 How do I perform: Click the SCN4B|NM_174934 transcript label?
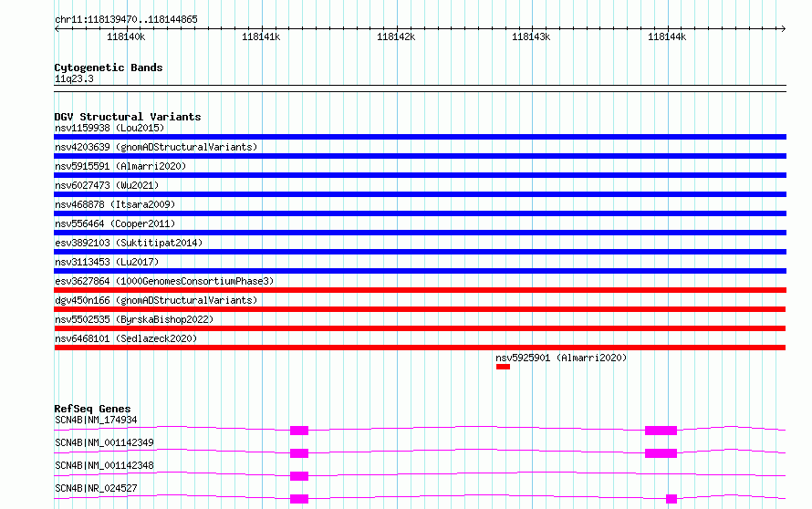coord(96,420)
